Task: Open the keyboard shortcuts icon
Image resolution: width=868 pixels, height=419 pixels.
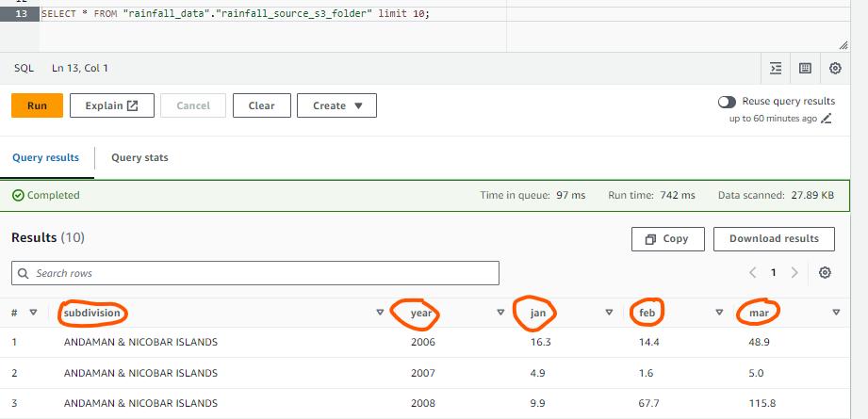Action: 805,68
